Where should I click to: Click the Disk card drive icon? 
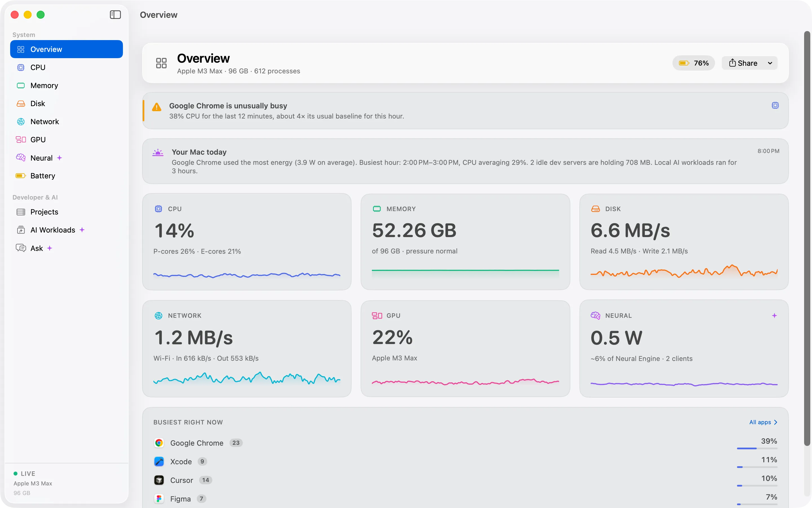[595, 209]
